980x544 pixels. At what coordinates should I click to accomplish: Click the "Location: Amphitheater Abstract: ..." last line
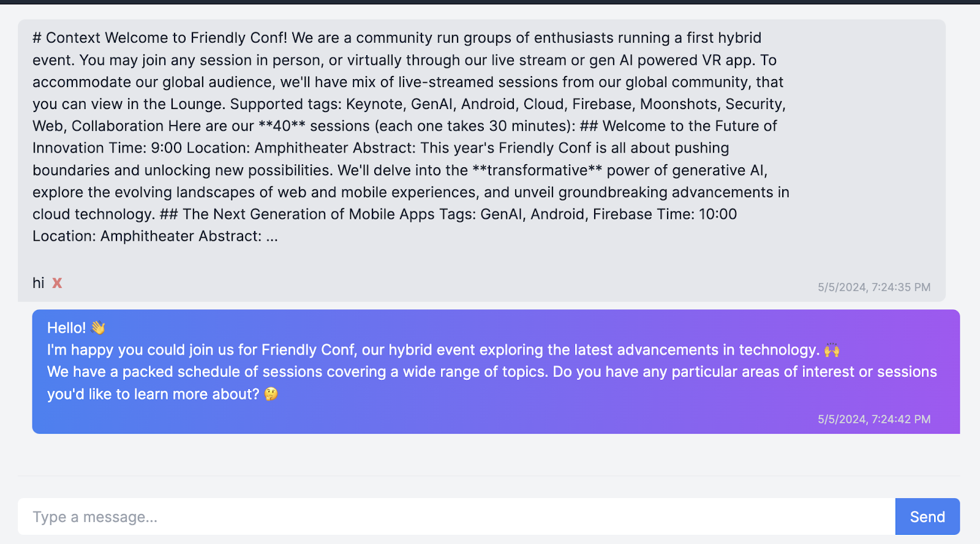tap(155, 236)
